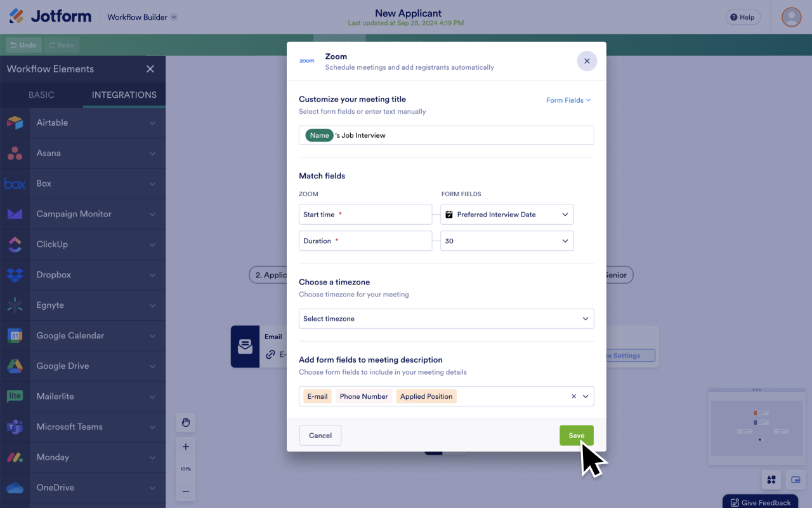The height and width of the screenshot is (508, 812).
Task: Expand the Google Drive row chevron
Action: tap(152, 366)
